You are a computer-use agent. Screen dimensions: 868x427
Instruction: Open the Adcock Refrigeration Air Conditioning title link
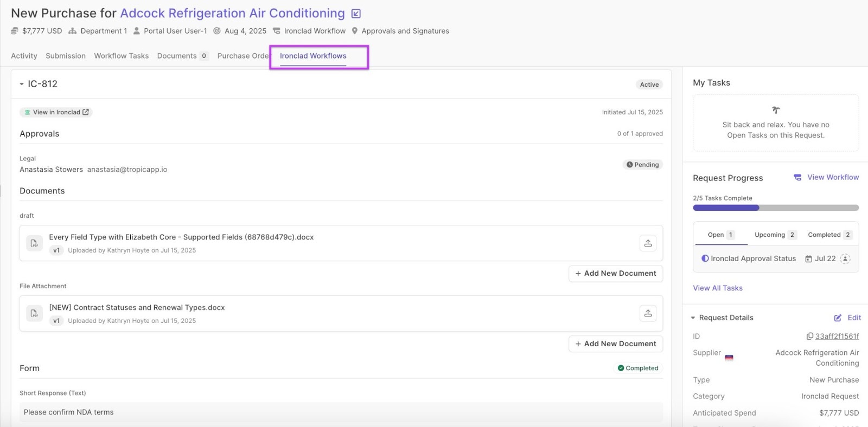click(x=232, y=13)
